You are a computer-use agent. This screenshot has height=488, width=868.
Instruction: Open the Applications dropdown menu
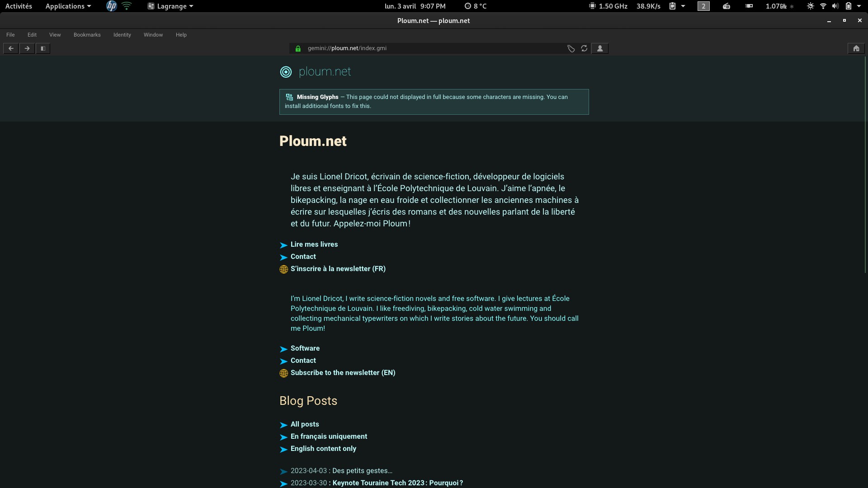click(68, 6)
